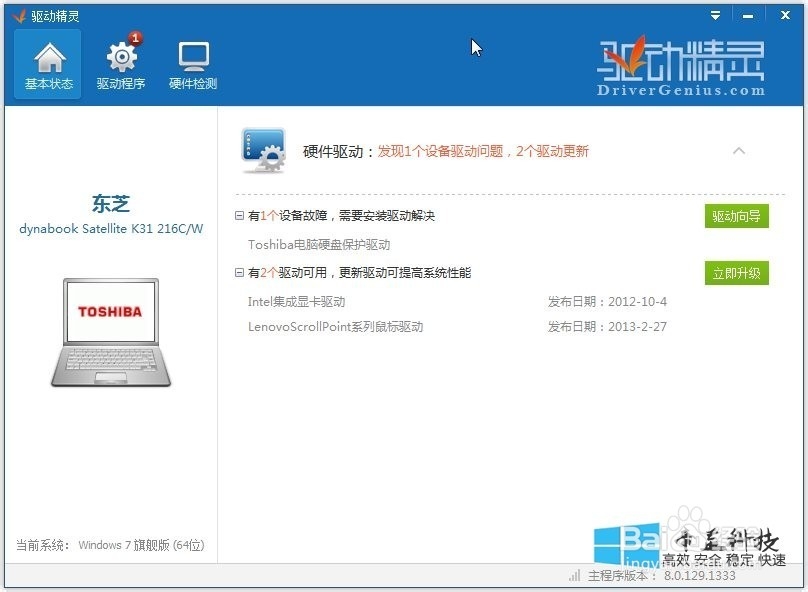Viewport: 808px width, 592px height.
Task: Open the 基本状态 home tab
Action: (48, 64)
